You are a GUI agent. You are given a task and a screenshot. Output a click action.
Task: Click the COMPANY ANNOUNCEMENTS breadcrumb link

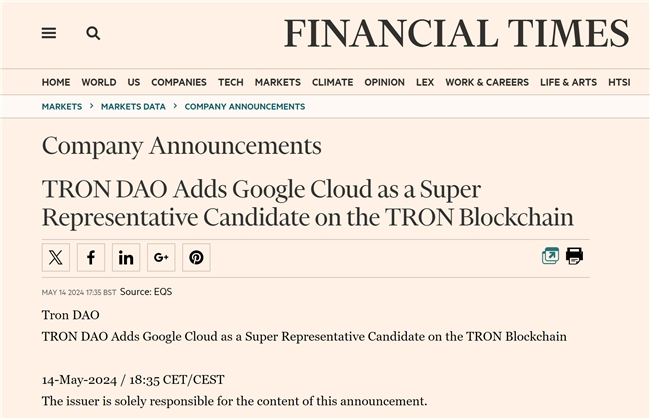pyautogui.click(x=245, y=106)
